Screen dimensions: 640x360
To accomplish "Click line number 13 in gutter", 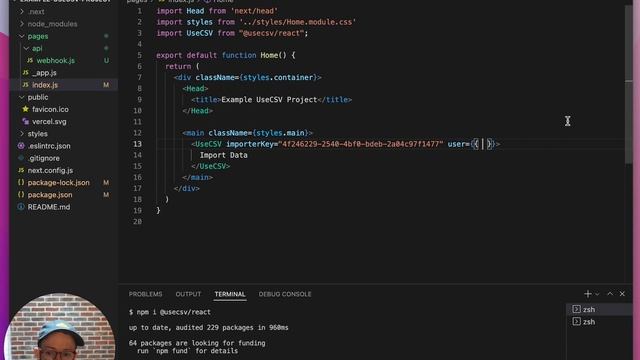I will pos(137,144).
